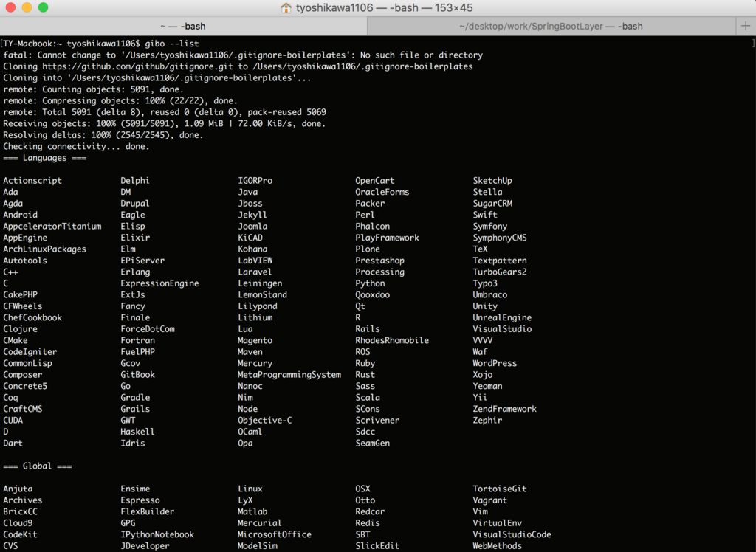Screen dimensions: 756x552
Task: Open a new terminal tab with plus button
Action: [x=746, y=26]
